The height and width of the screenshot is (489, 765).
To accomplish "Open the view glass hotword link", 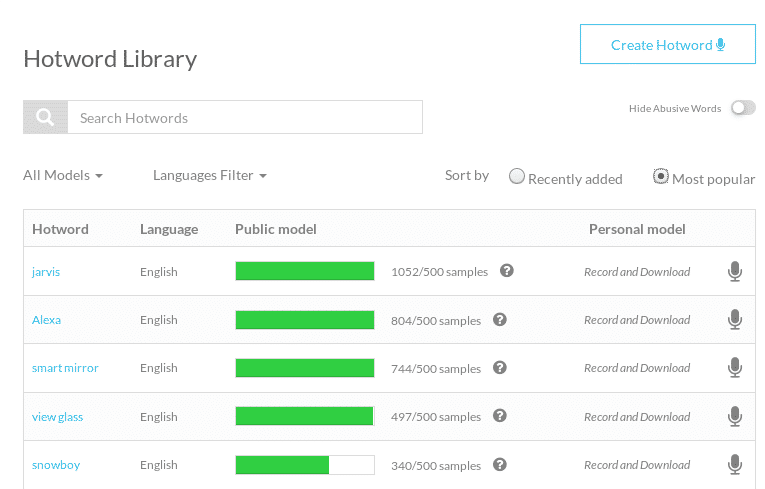I will (x=58, y=417).
